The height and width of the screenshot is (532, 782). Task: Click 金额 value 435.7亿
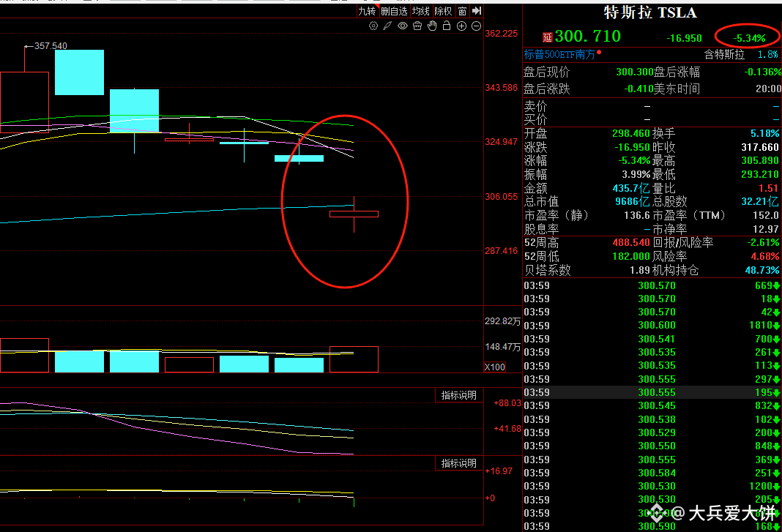631,189
